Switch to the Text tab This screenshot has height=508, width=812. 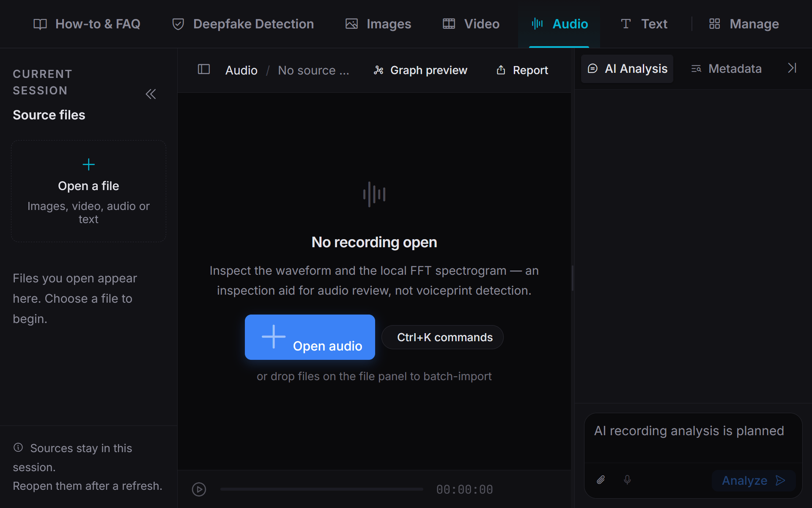644,24
